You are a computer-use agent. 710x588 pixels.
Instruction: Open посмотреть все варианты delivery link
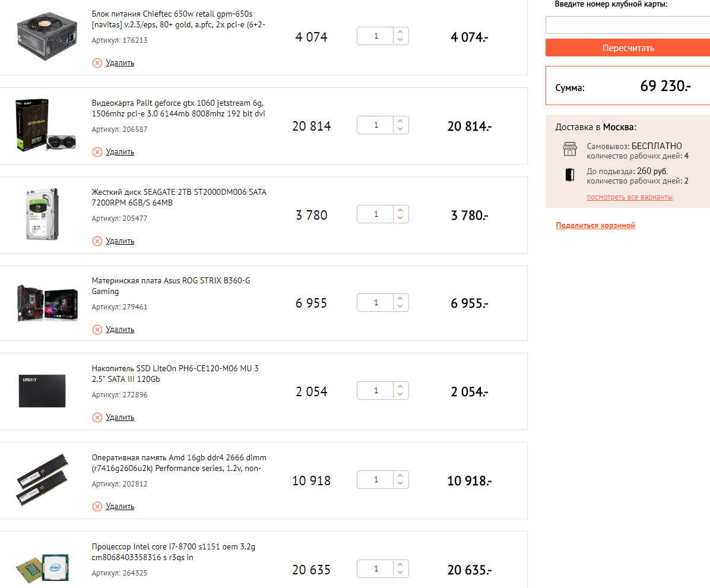click(629, 197)
